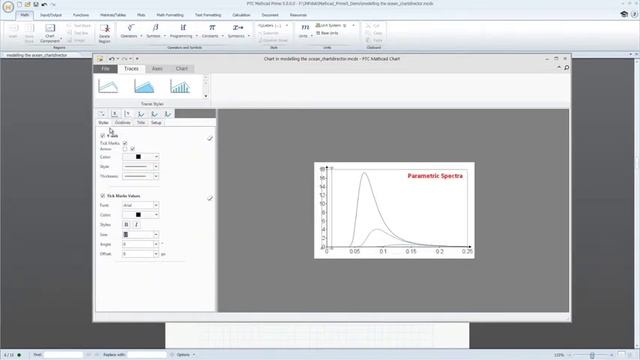Image resolution: width=640 pixels, height=360 pixels.
Task: Select the sixth axis selector icon
Action: 168,114
